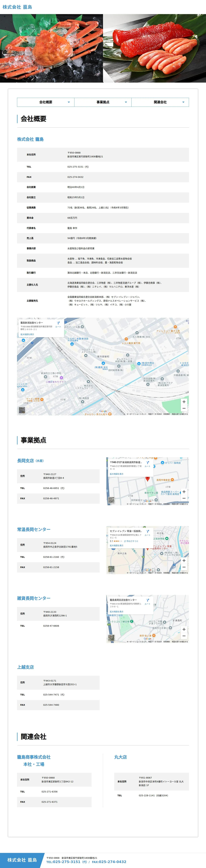Zoom out on the Niigata head-office map
The height and width of the screenshot is (868, 206).
(184, 408)
